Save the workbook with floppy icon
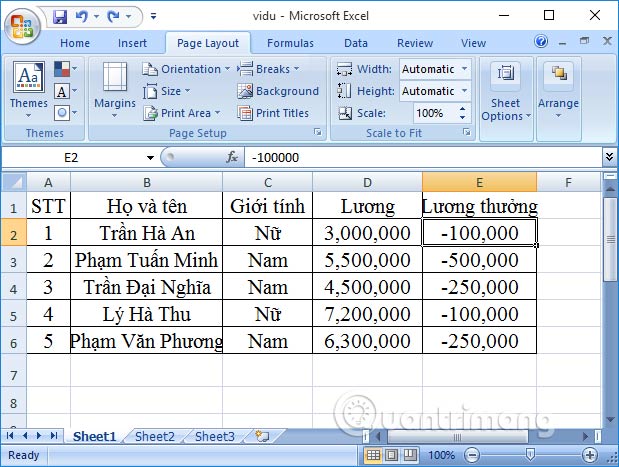The height and width of the screenshot is (467, 619). [60, 16]
